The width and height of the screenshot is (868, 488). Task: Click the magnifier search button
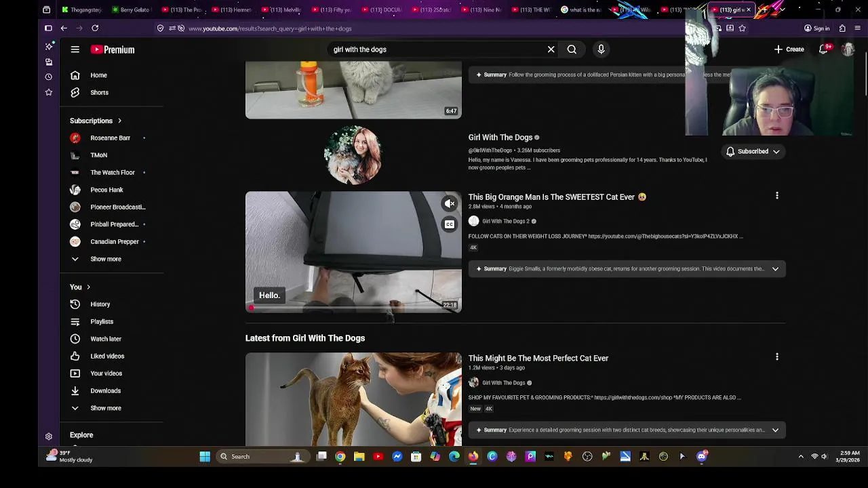(572, 49)
